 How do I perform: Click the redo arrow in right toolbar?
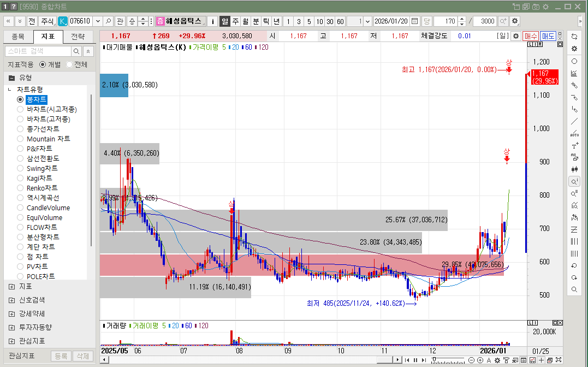[x=574, y=277]
